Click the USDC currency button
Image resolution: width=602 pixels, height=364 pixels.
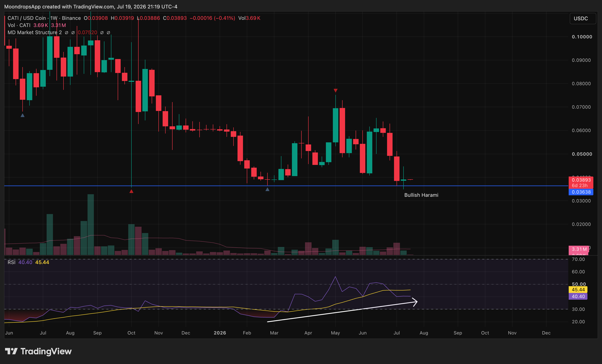coord(583,19)
